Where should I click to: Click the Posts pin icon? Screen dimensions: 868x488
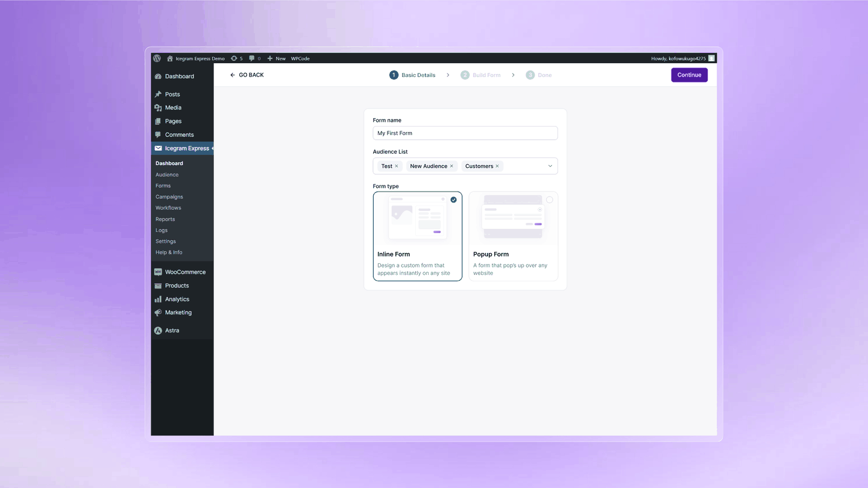tap(158, 95)
